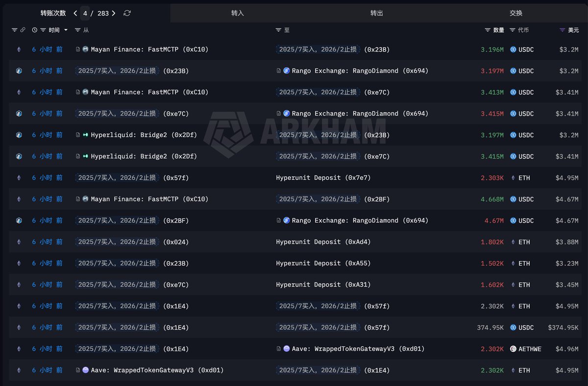Click the Aave logo in the last row's 从 column
This screenshot has width=588, height=386.
85,370
